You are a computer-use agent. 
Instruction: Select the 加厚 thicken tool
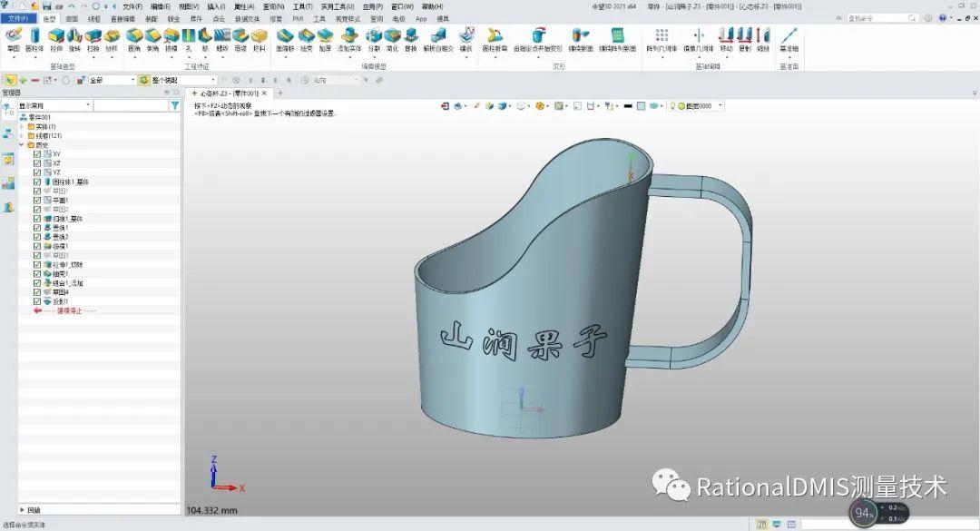coord(325,39)
